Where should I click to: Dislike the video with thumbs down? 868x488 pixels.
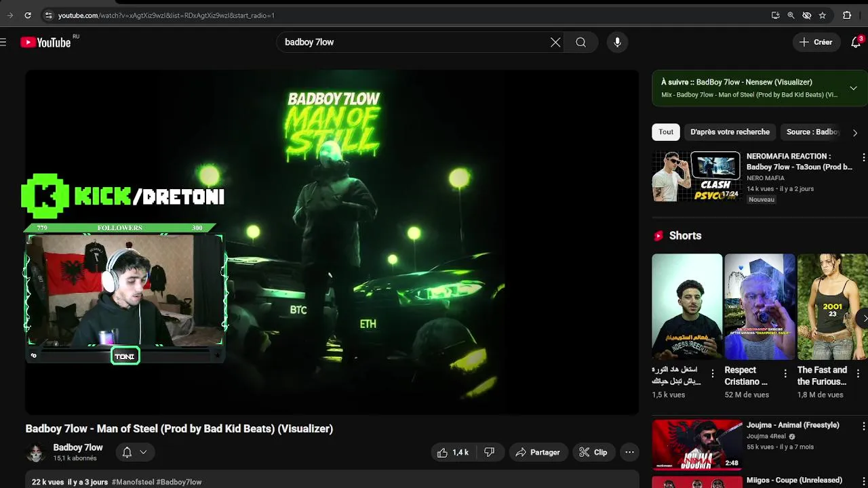(490, 452)
